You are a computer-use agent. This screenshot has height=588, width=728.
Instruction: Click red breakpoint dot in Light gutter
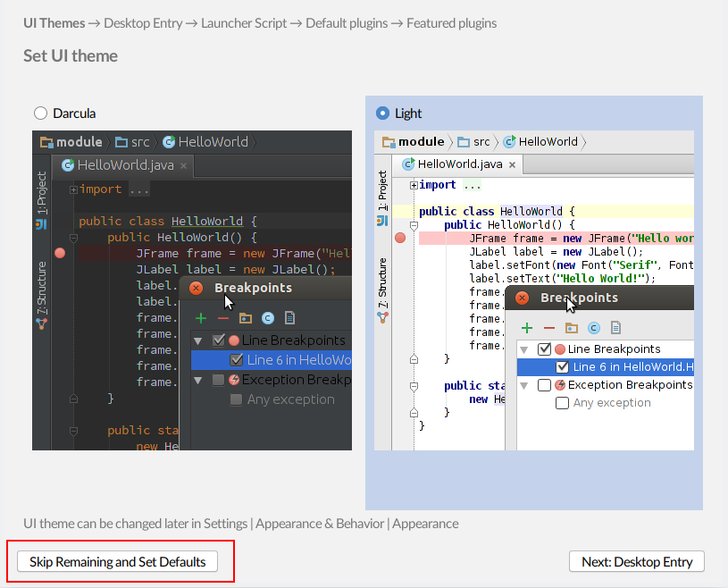coord(400,239)
